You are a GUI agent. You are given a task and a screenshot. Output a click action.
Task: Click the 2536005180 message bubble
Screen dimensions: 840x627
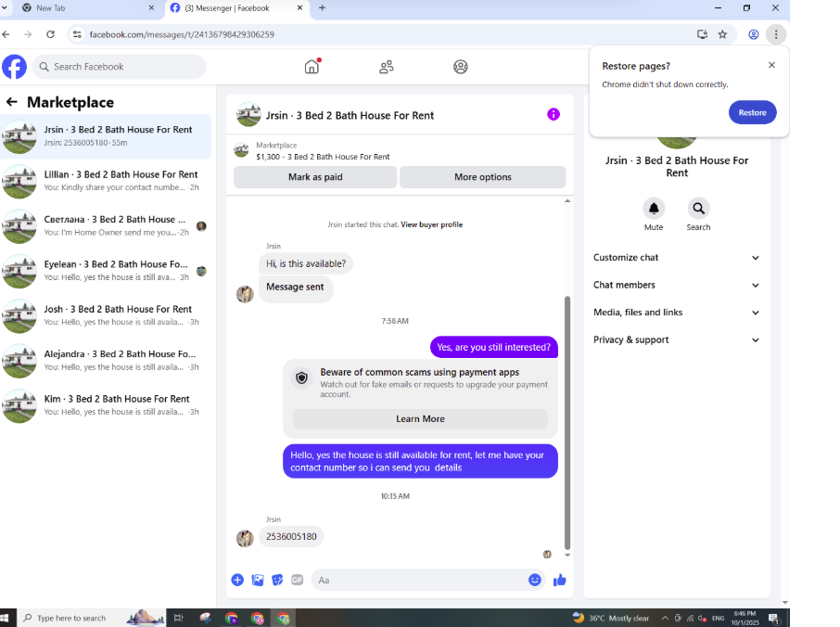[x=291, y=536]
